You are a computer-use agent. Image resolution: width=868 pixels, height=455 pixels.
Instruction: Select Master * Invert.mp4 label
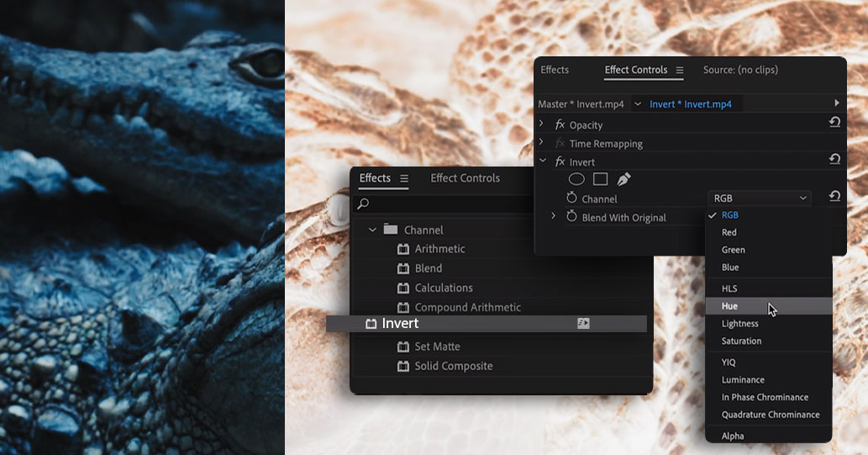[581, 104]
